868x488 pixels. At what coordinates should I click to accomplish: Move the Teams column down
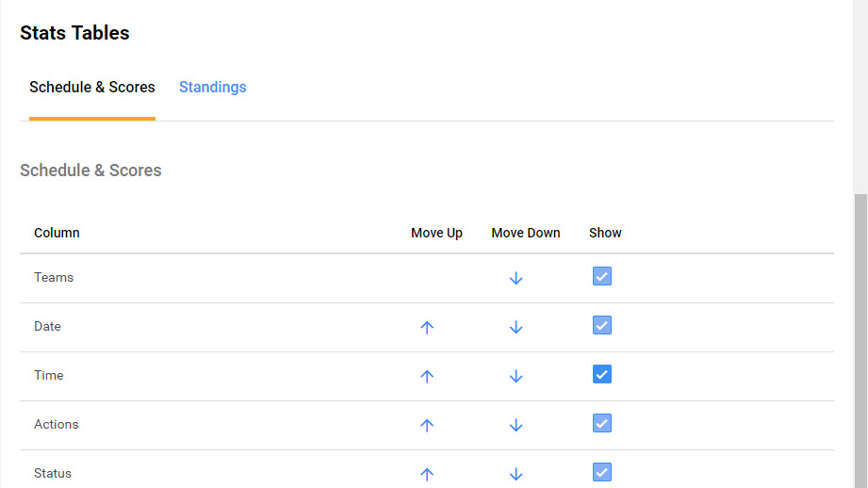coord(516,278)
